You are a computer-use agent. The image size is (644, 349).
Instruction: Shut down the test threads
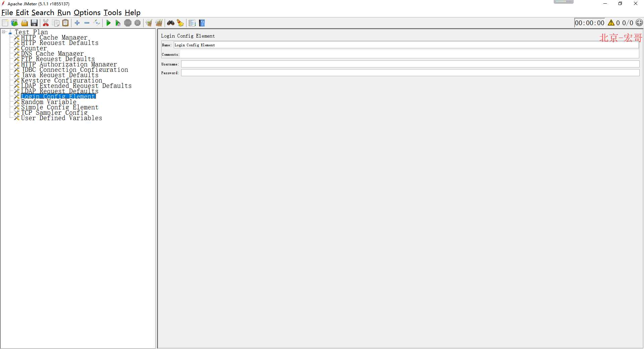coord(138,23)
